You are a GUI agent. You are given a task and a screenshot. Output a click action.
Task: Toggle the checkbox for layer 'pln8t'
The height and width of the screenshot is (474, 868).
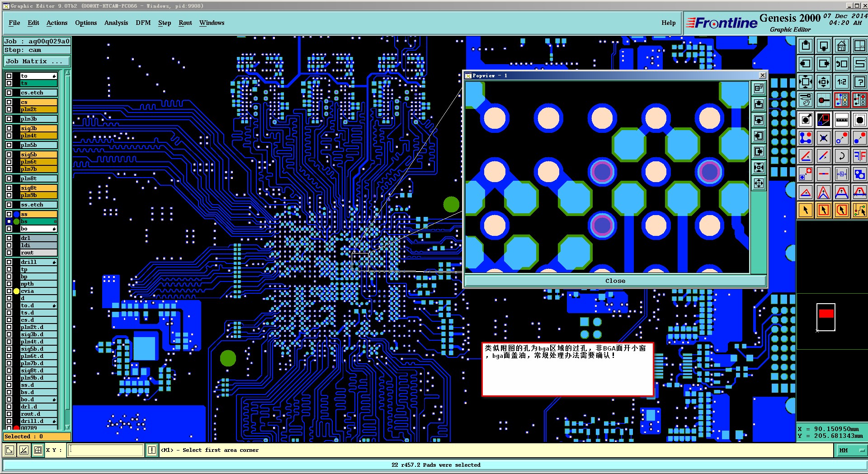pos(9,178)
